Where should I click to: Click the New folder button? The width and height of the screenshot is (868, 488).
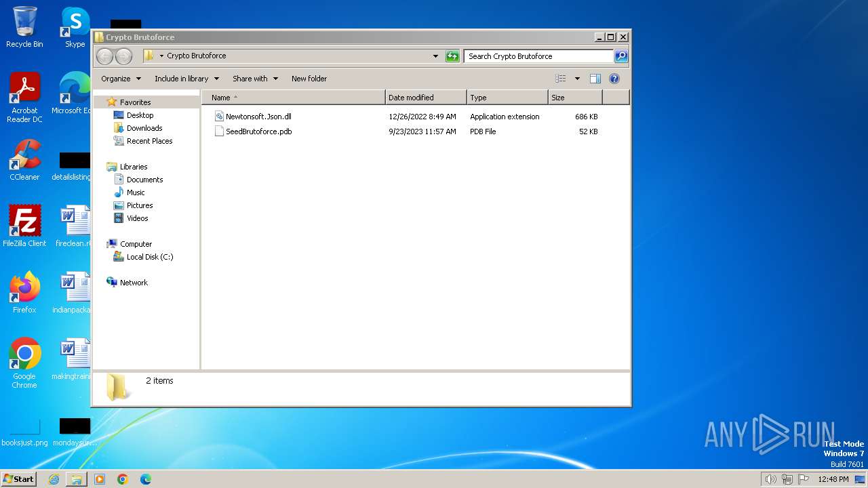click(x=309, y=79)
